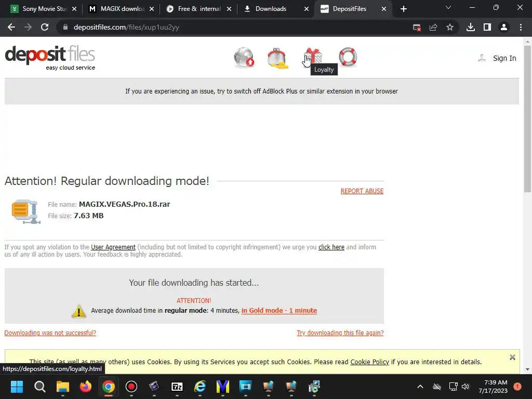Switch to Sony Movie Studio tab
This screenshot has width=532, height=399.
pos(44,9)
